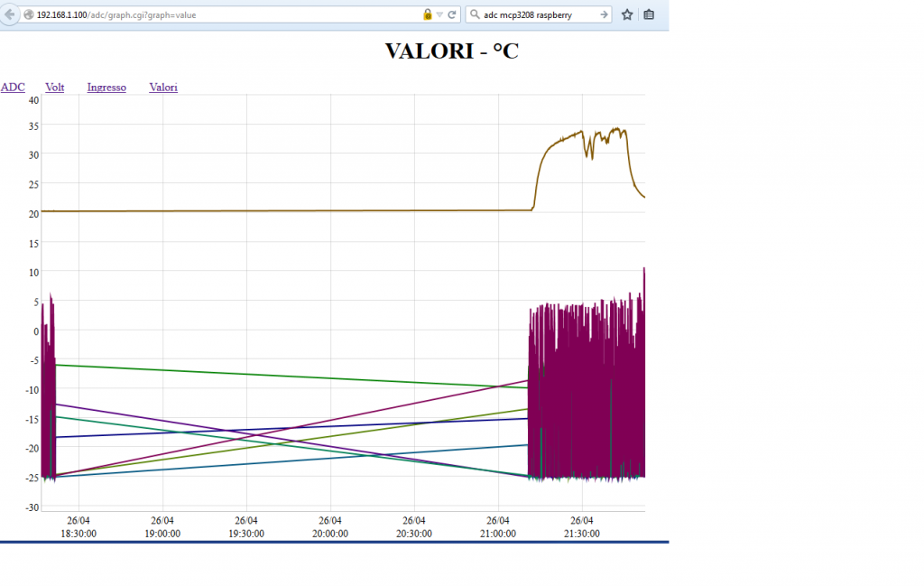The height and width of the screenshot is (586, 924).
Task: Click the search go arrow
Action: tap(603, 14)
